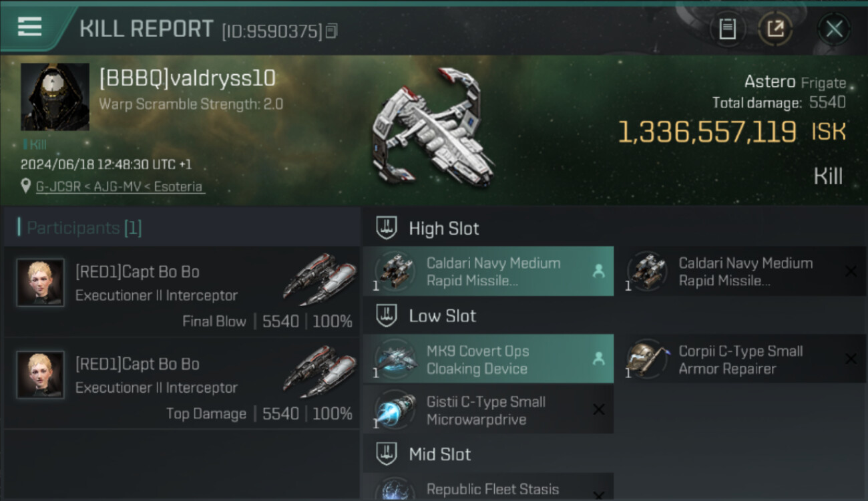The image size is (868, 501).
Task: Click the Gistii C-Type Small Microwarpdrive icon
Action: 395,410
